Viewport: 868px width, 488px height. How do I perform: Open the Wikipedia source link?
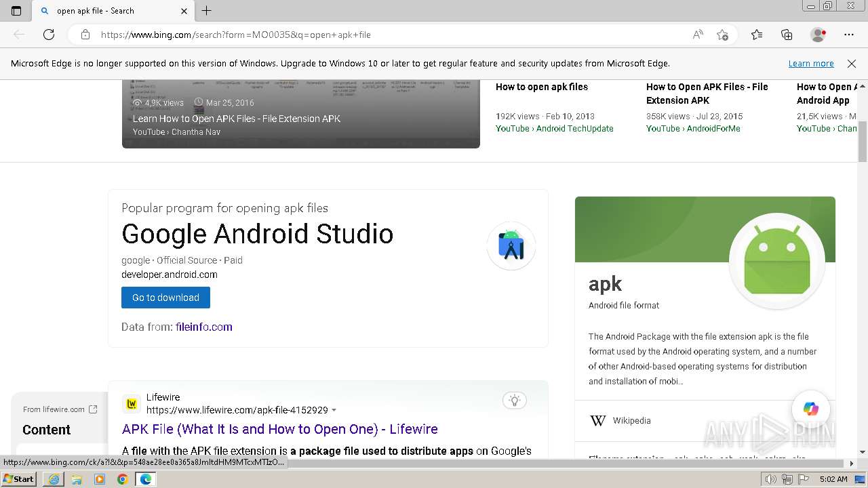(631, 421)
